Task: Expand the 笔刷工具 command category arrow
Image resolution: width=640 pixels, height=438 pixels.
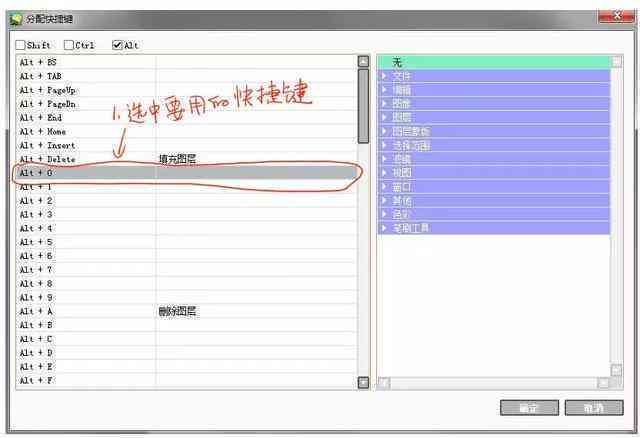Action: click(384, 228)
